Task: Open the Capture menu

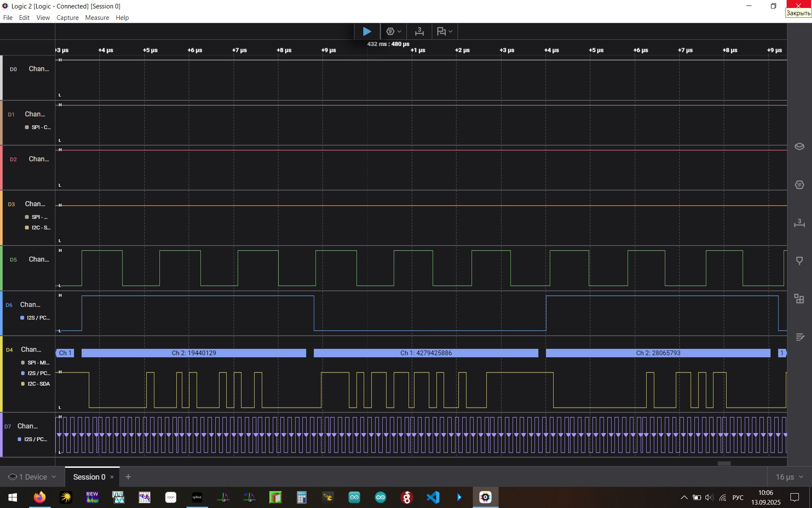Action: pos(67,18)
